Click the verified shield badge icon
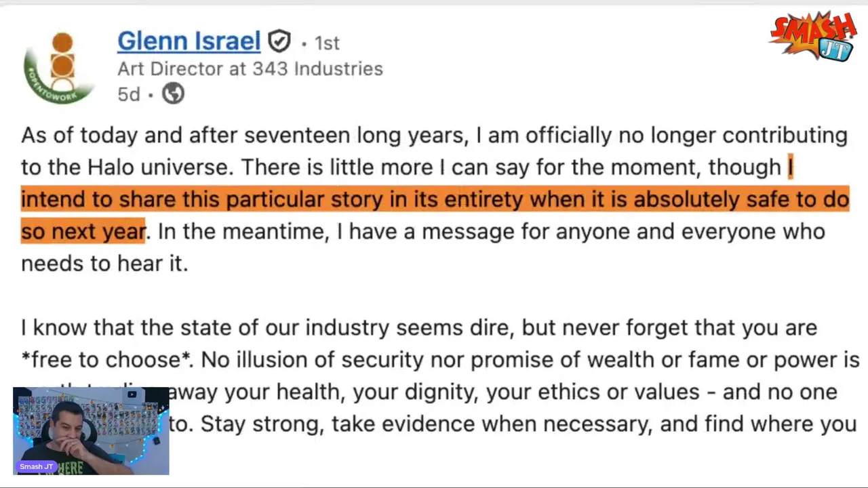 pyautogui.click(x=279, y=42)
